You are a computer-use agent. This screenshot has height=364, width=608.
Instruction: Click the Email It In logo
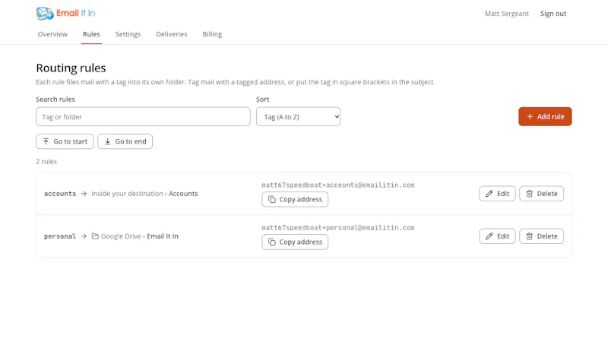(65, 13)
